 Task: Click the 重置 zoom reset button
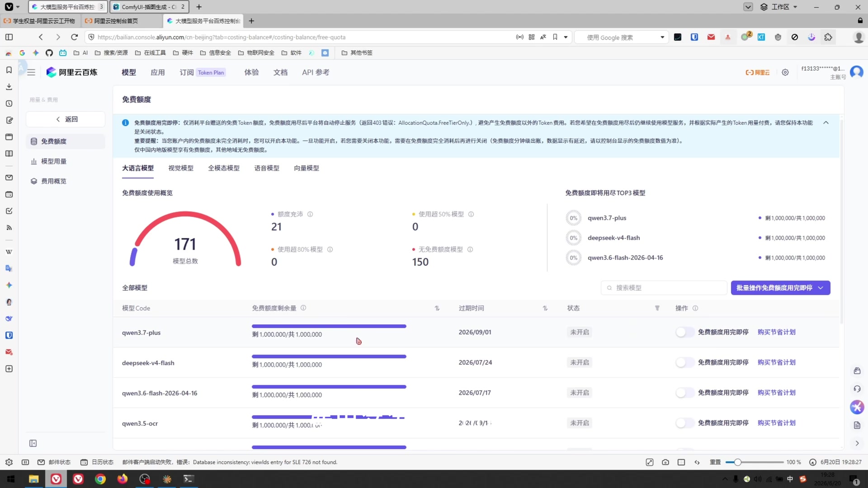coord(715,462)
